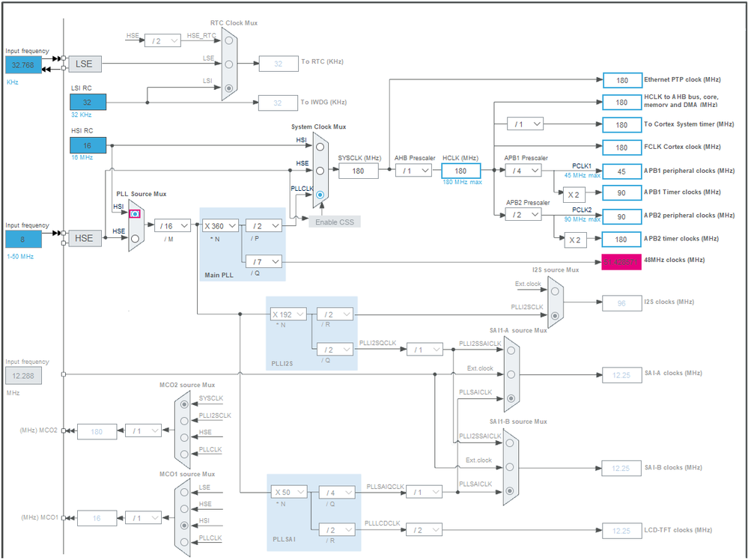The width and height of the screenshot is (748, 560).
Task: Open Main PLL X 360 multiplier dropdown
Action: (220, 225)
